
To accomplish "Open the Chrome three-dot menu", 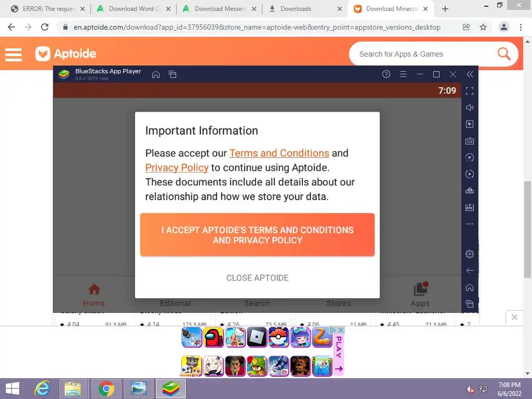I will (x=521, y=27).
